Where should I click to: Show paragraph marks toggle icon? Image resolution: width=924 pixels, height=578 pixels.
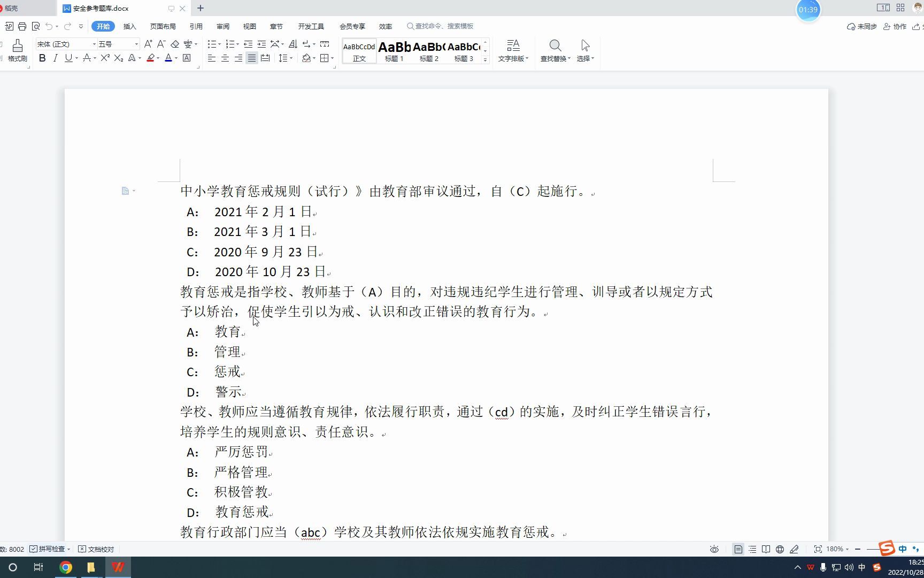tap(306, 44)
